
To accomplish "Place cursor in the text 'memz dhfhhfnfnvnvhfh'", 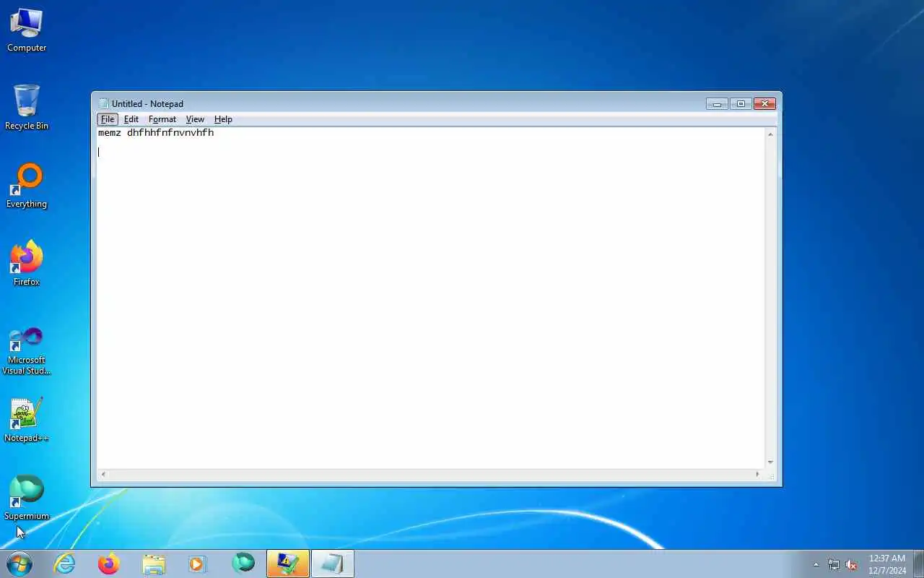I will tap(156, 133).
